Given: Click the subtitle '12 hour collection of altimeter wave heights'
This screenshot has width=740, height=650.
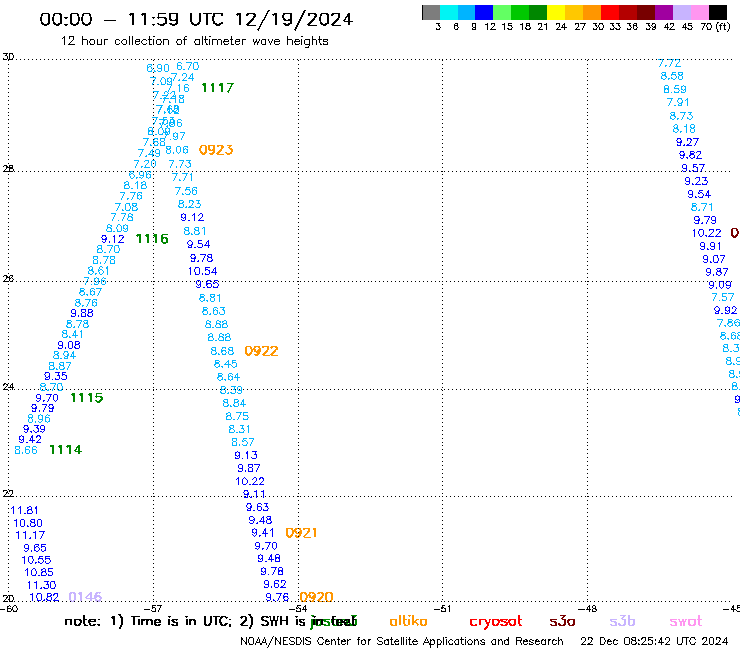Looking at the screenshot, I should [x=194, y=41].
